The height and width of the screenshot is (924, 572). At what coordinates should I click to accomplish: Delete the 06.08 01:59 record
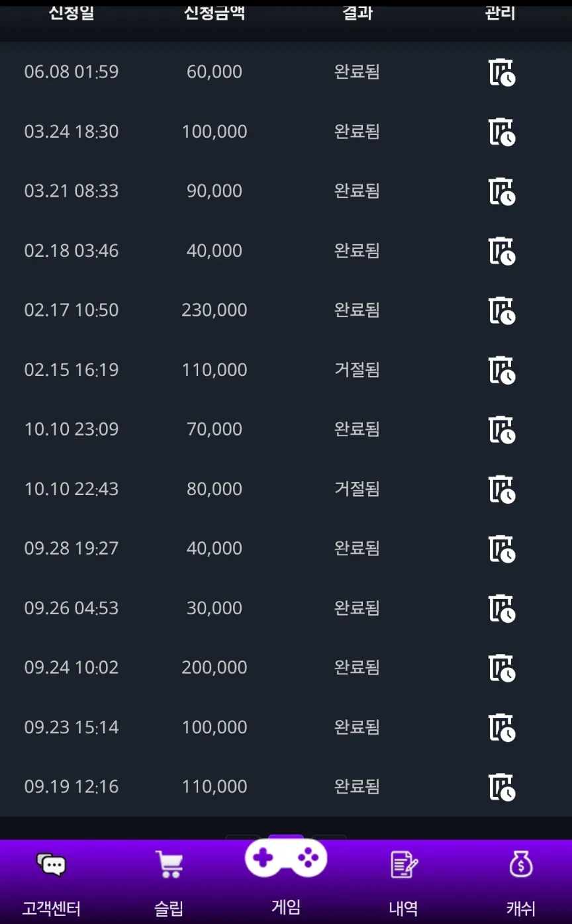tap(501, 72)
